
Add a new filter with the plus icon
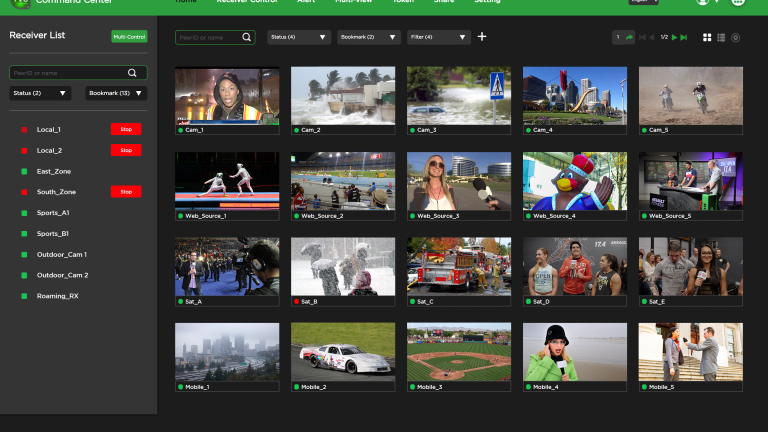point(482,37)
